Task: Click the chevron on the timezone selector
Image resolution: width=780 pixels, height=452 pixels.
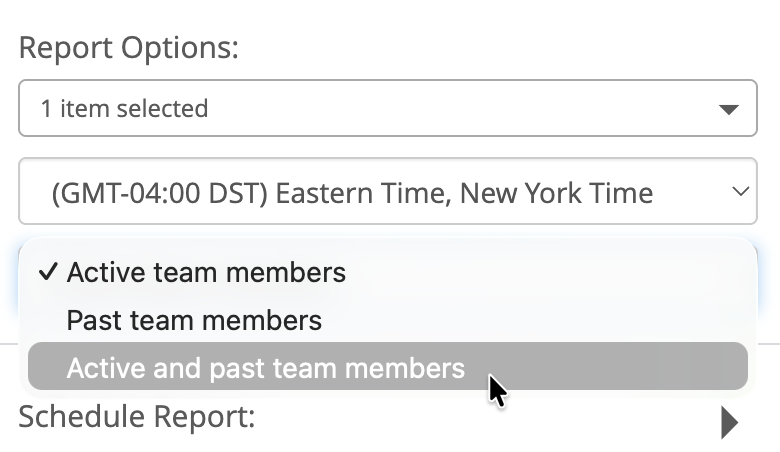Action: point(740,191)
